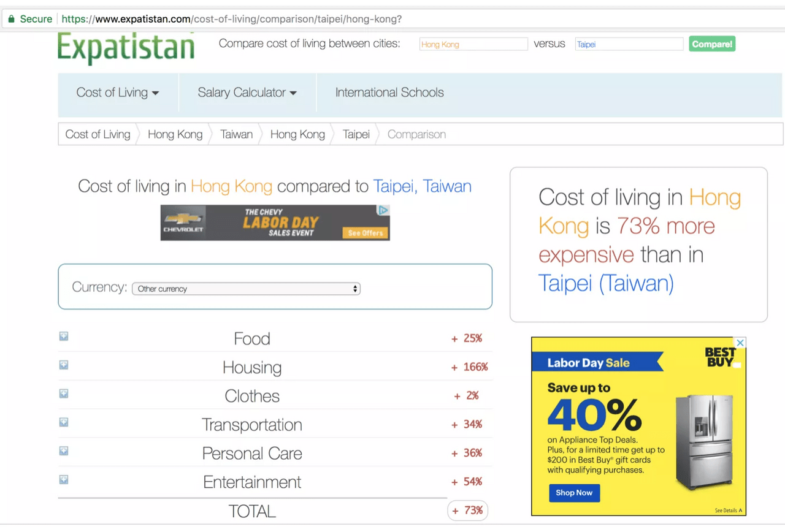The height and width of the screenshot is (532, 785).
Task: Expand the Entertainment category details icon
Action: 64,480
